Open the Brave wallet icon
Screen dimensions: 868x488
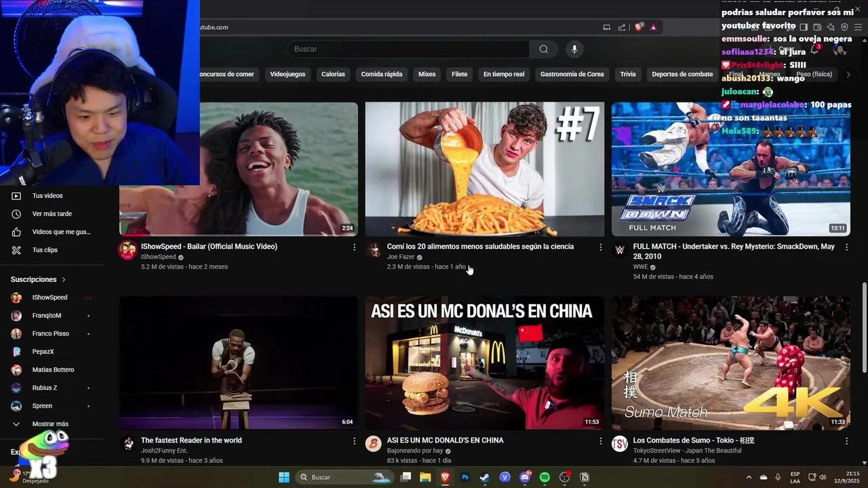tap(817, 27)
